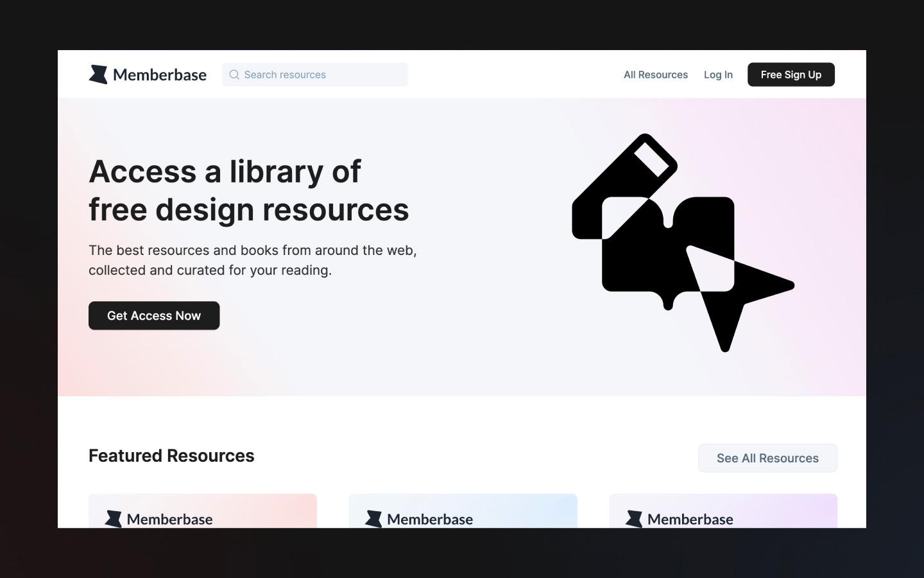The width and height of the screenshot is (924, 578).
Task: Click the Memberbase mark on the rightmost featured card
Action: pos(635,518)
